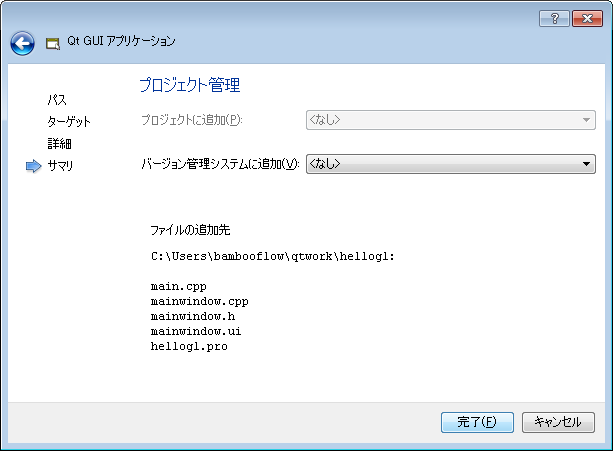Click the gray arrow of the project dropdown
613x451 pixels.
click(x=586, y=120)
